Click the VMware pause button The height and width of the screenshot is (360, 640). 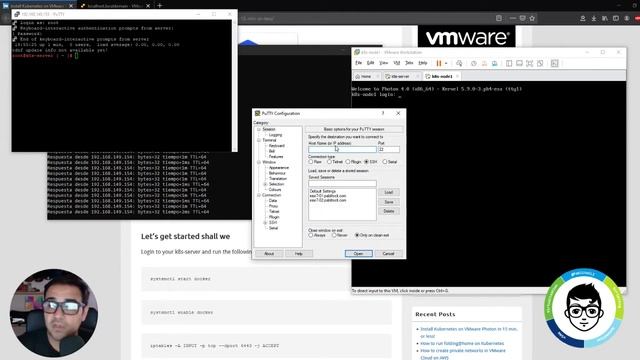(439, 63)
